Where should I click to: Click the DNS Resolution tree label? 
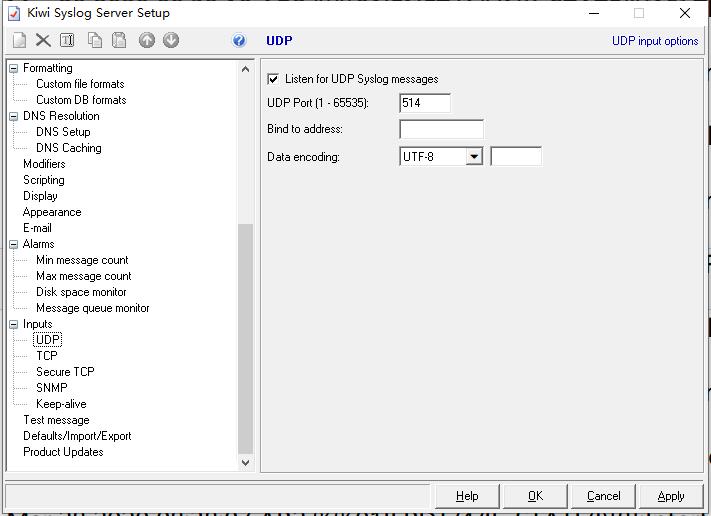click(61, 116)
